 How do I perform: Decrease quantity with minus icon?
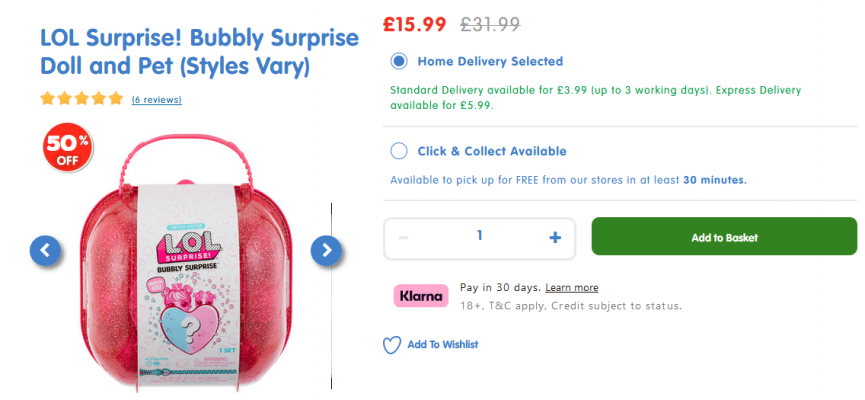tap(404, 238)
